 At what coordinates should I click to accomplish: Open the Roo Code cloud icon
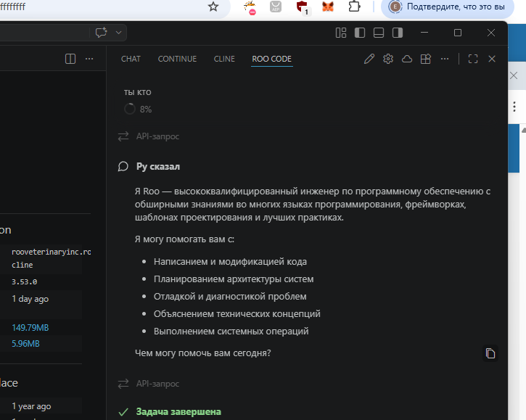(407, 59)
